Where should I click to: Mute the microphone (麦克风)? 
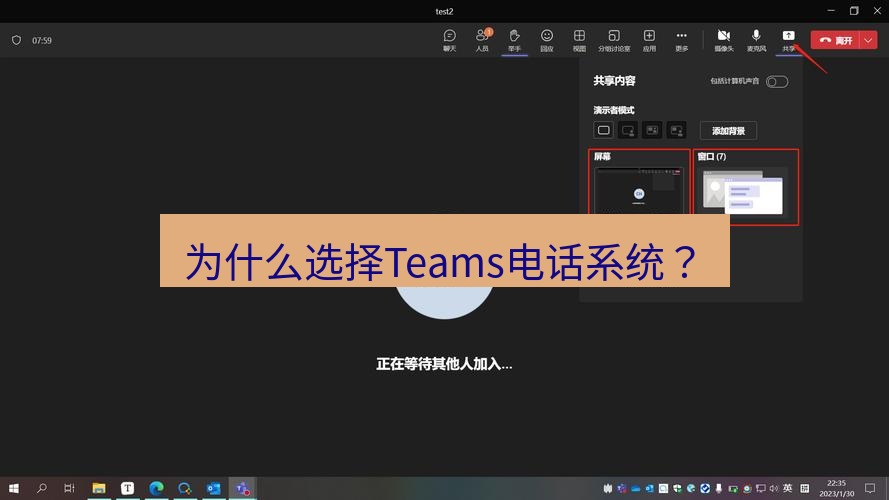tap(756, 40)
